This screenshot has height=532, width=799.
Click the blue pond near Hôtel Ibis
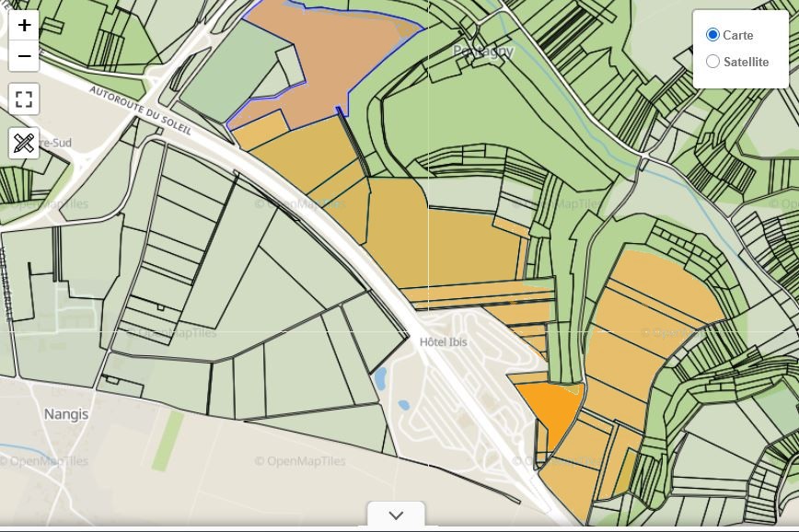coord(381,378)
